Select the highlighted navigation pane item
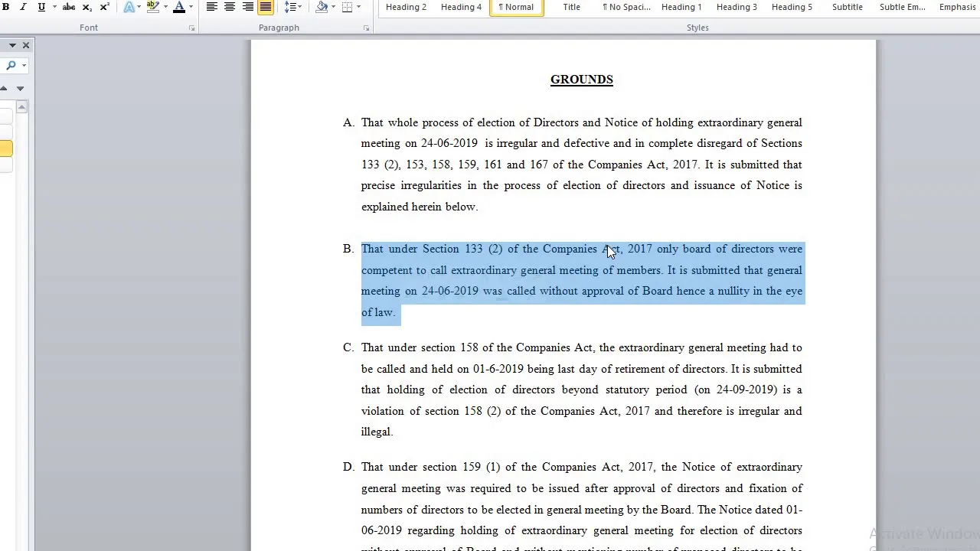980x551 pixels. click(6, 148)
